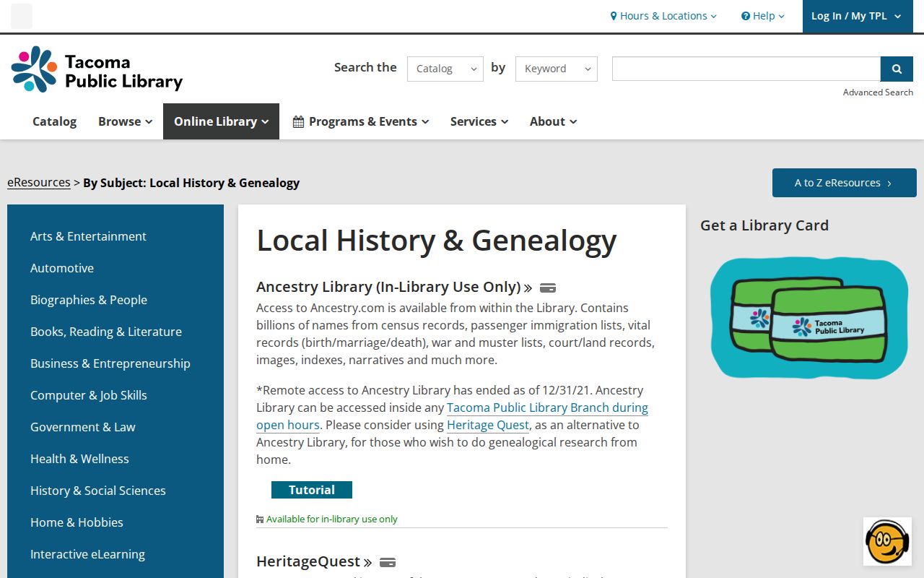The width and height of the screenshot is (924, 578).
Task: Follow the eResources breadcrumb link
Action: click(x=39, y=182)
